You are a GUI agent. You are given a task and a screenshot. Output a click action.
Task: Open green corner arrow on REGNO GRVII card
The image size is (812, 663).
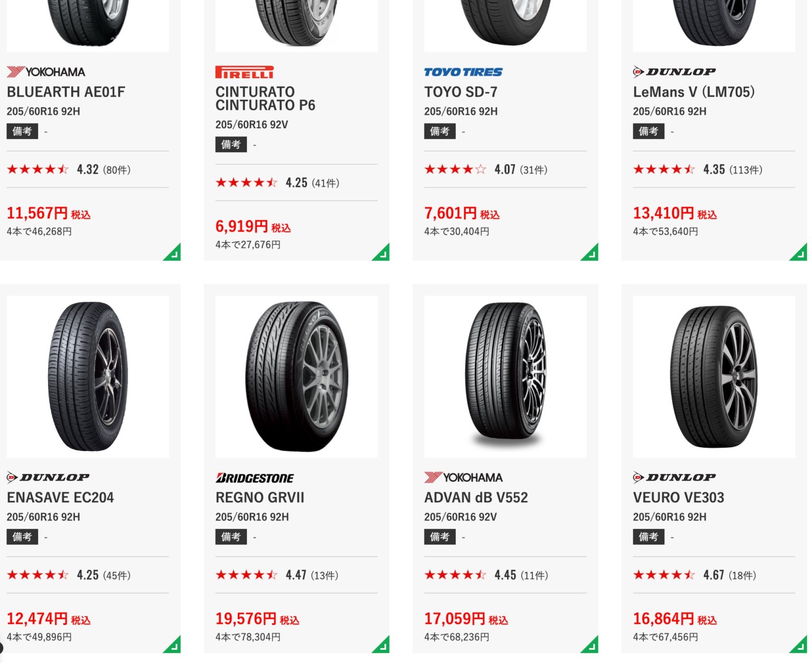[x=382, y=646]
